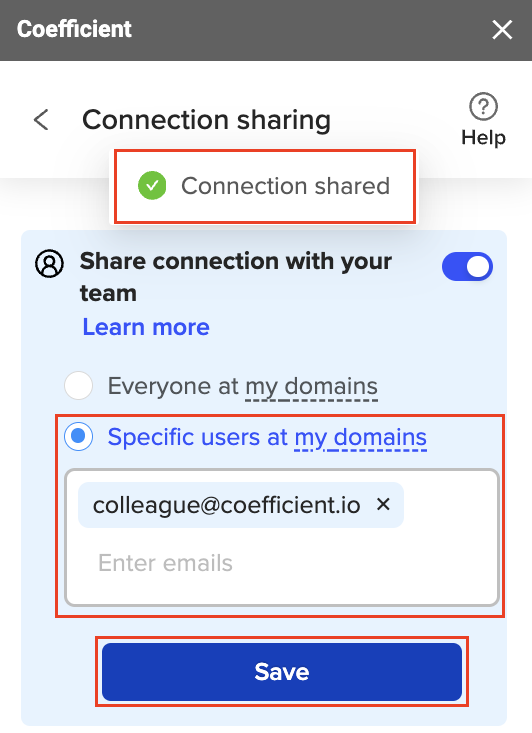Open the Learn more link
Screen dimensions: 532x733
[146, 327]
